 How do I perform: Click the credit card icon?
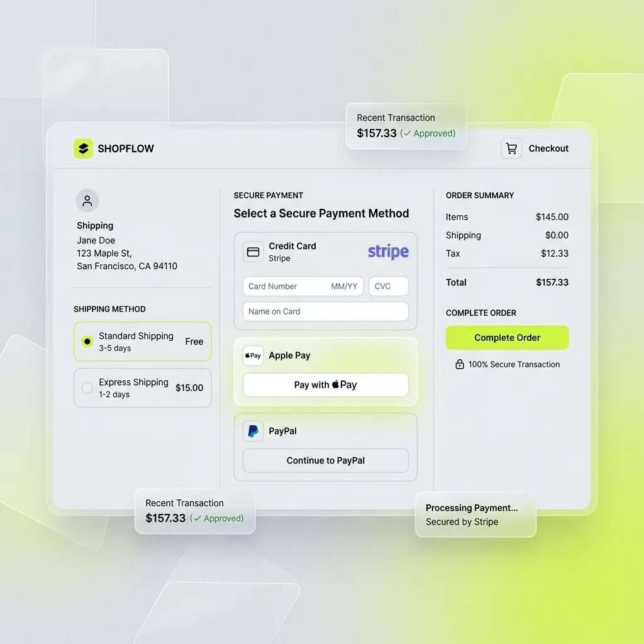(253, 252)
